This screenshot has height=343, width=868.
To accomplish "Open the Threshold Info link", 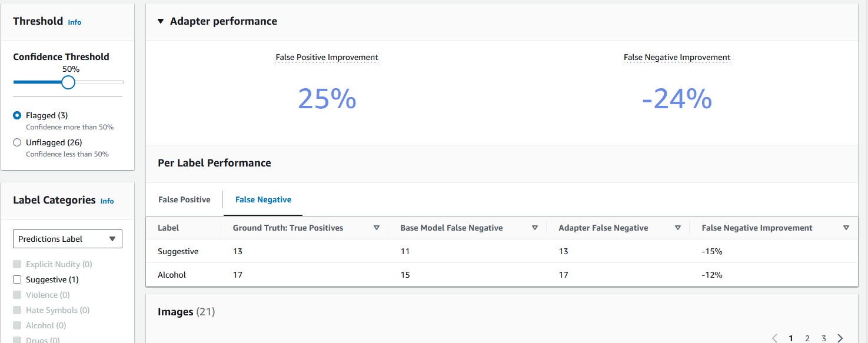I will pyautogui.click(x=74, y=22).
